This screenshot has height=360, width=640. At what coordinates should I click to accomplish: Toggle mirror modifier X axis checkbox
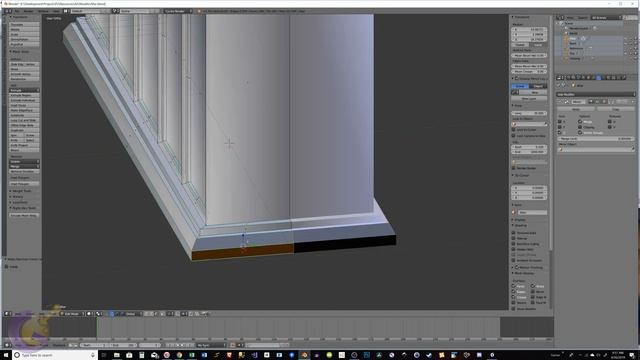point(560,122)
